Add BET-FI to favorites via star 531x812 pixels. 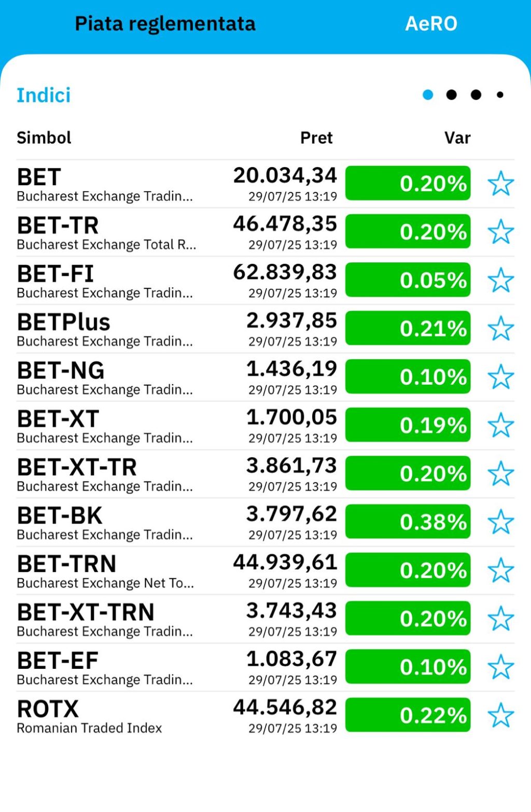point(500,280)
